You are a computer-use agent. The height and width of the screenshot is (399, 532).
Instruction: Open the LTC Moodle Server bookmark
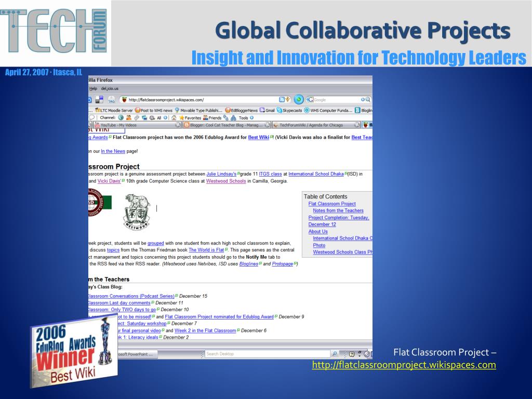pos(114,110)
